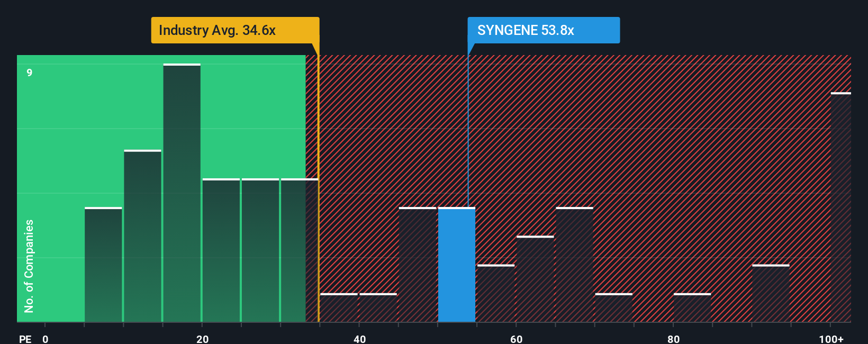Click the y-axis value 9
Screen dimensions: 868x344
[30, 73]
